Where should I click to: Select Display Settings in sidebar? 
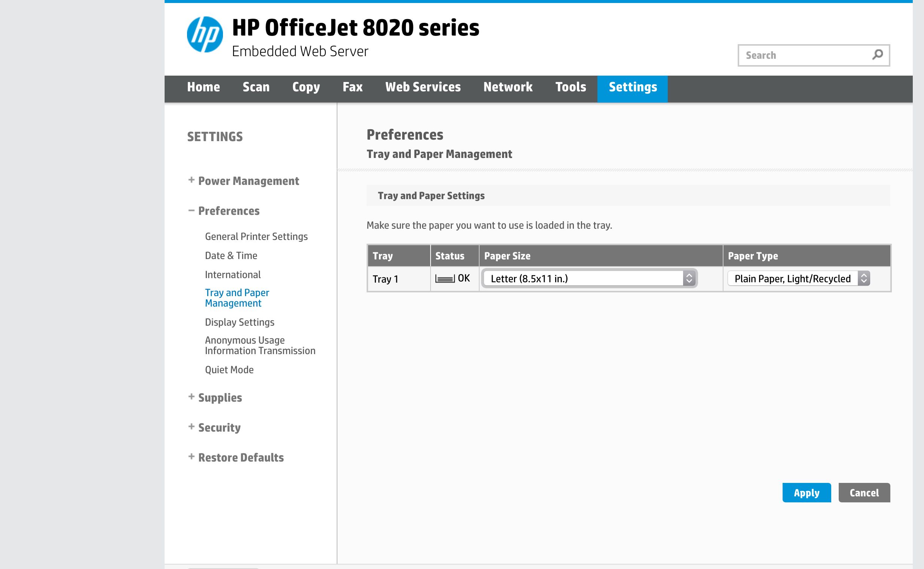pyautogui.click(x=239, y=323)
